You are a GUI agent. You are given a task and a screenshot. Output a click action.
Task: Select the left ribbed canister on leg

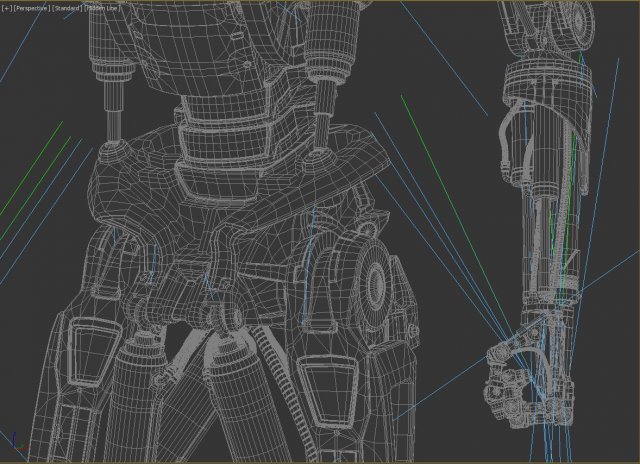click(137, 387)
